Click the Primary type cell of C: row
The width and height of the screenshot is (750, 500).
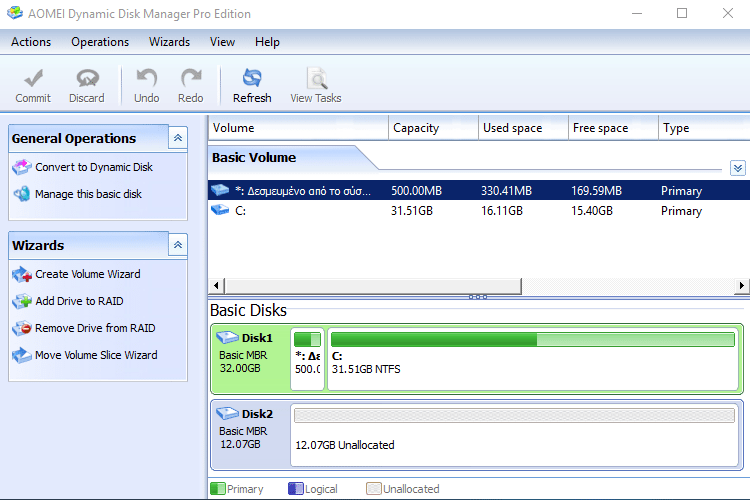pyautogui.click(x=682, y=211)
